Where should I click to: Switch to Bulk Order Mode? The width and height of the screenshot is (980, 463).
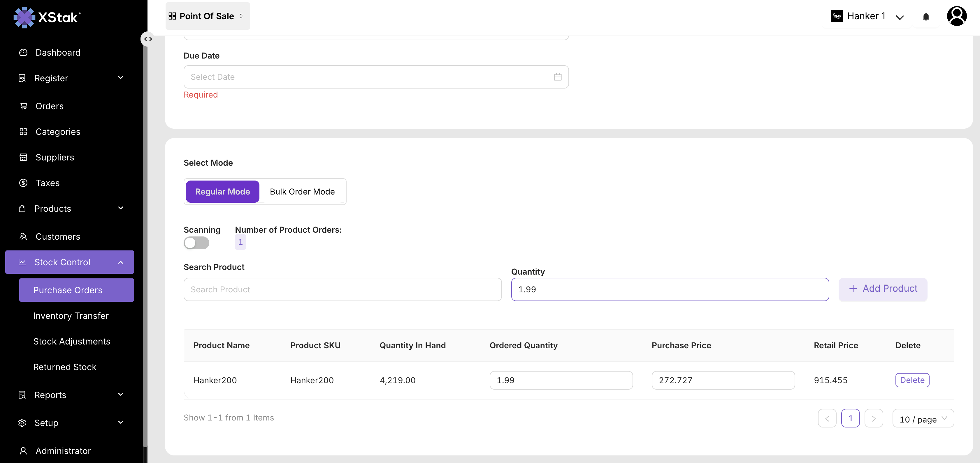[302, 192]
